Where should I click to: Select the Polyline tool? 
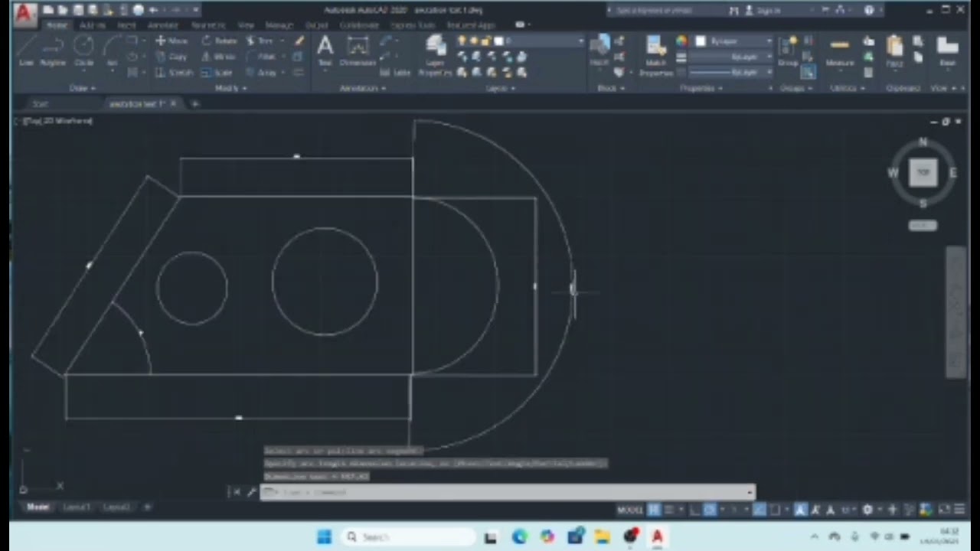53,51
